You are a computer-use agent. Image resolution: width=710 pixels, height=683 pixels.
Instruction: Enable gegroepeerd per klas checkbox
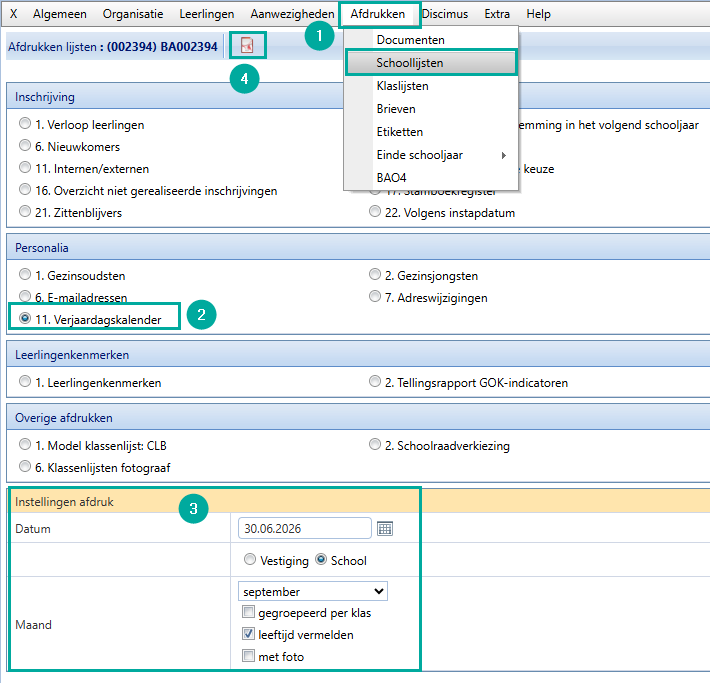(x=248, y=612)
